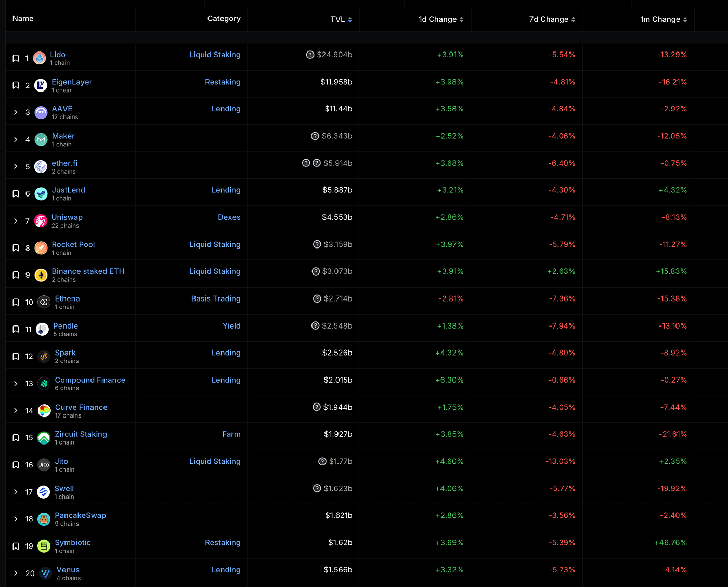Click the Rocket Pool logo
Image resolution: width=728 pixels, height=587 pixels.
(41, 248)
